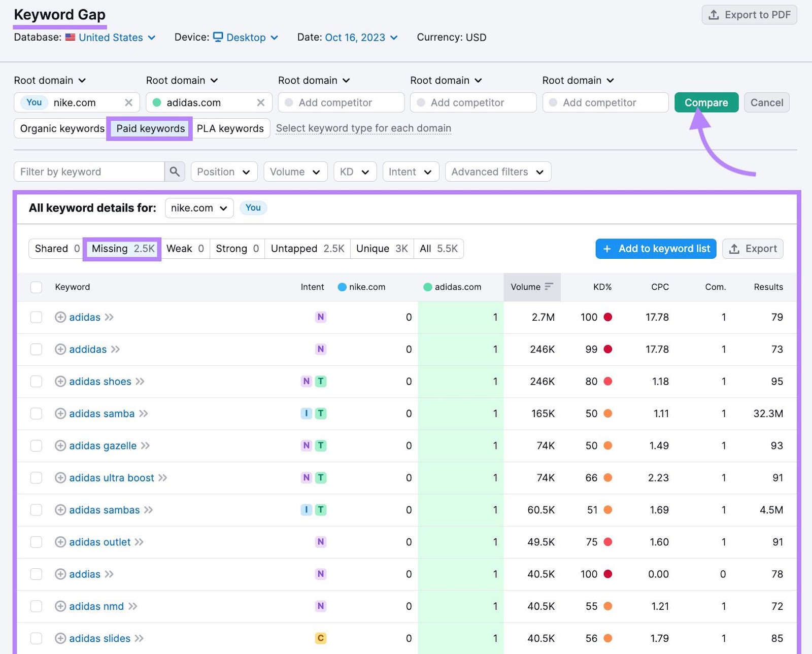The width and height of the screenshot is (812, 654).
Task: Check the box for 'addidas'
Action: [36, 349]
